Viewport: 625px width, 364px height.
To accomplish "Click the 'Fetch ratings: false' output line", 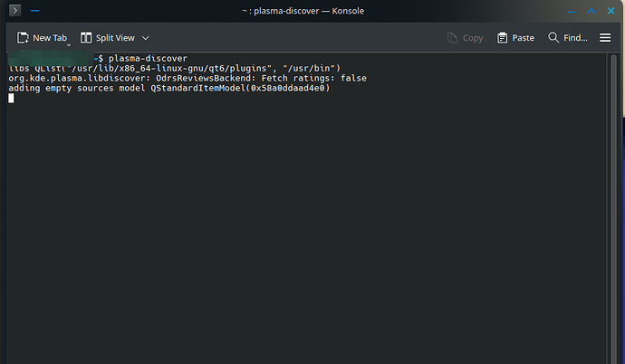I will click(x=187, y=79).
